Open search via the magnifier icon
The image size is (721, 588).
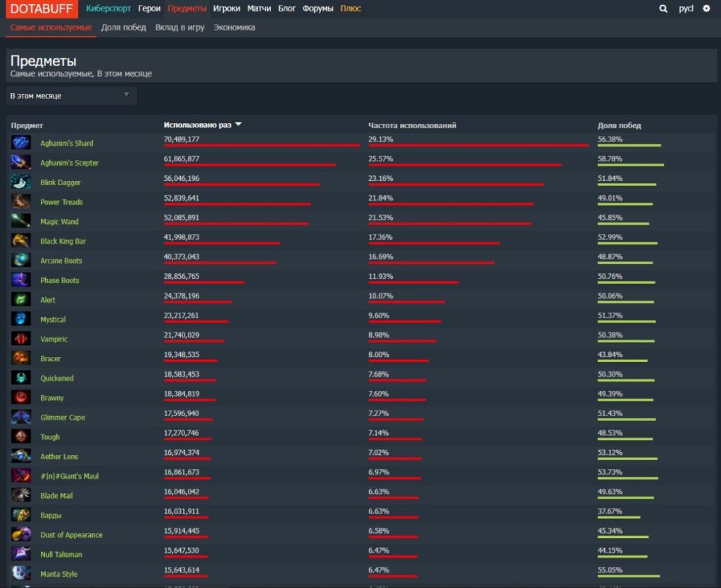[x=663, y=8]
